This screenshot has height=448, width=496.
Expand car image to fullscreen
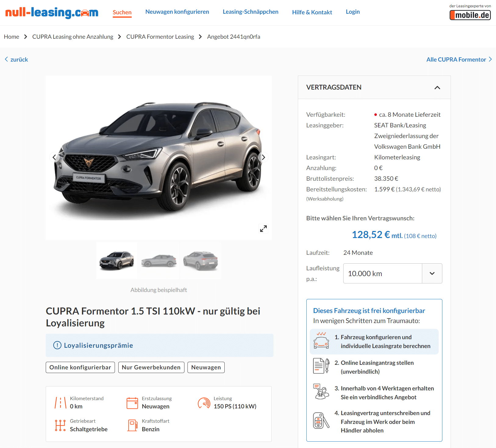tap(263, 229)
